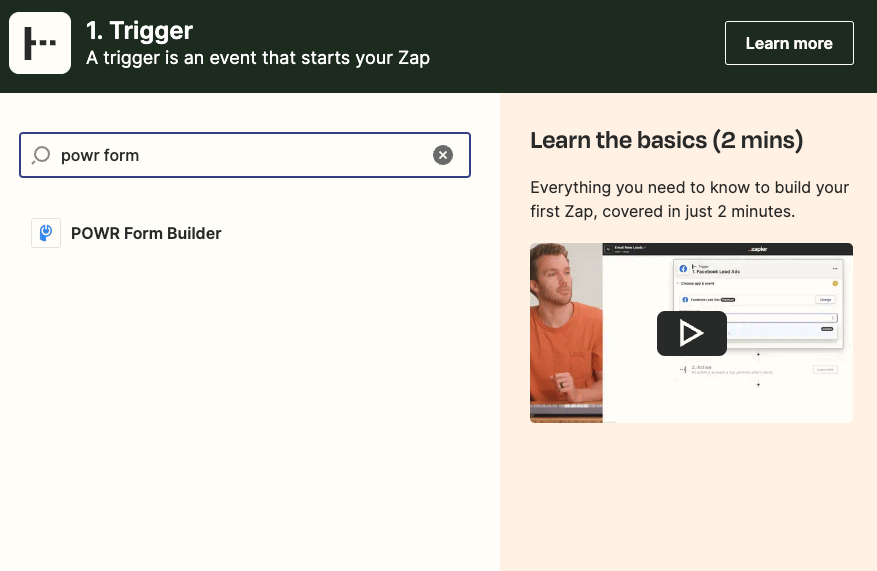Clear the search field with the X icon
The width and height of the screenshot is (877, 571).
click(443, 155)
